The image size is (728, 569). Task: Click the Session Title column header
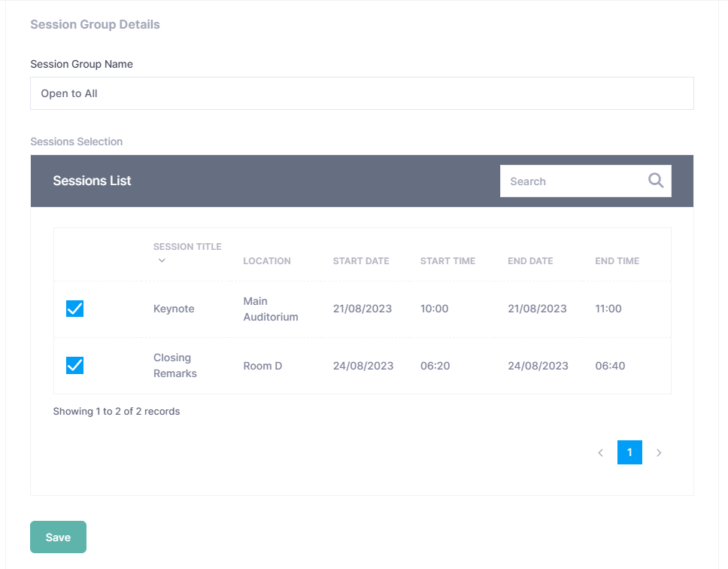[x=187, y=247]
